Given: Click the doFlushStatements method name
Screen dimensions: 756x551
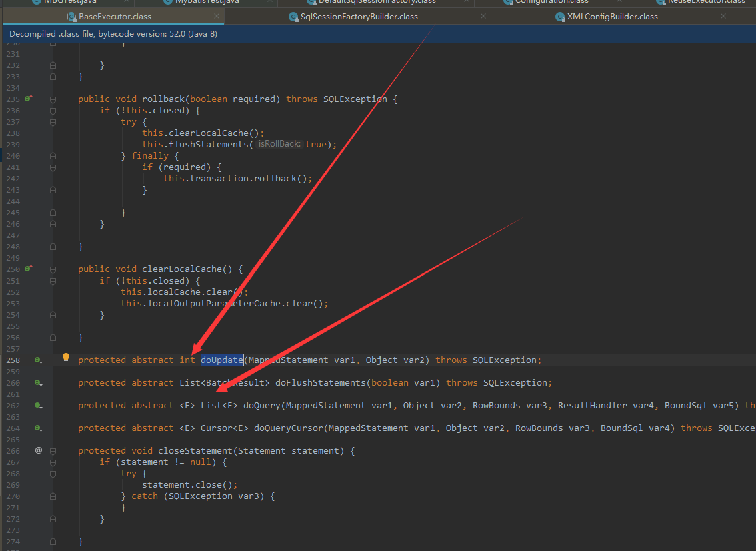Looking at the screenshot, I should (321, 383).
